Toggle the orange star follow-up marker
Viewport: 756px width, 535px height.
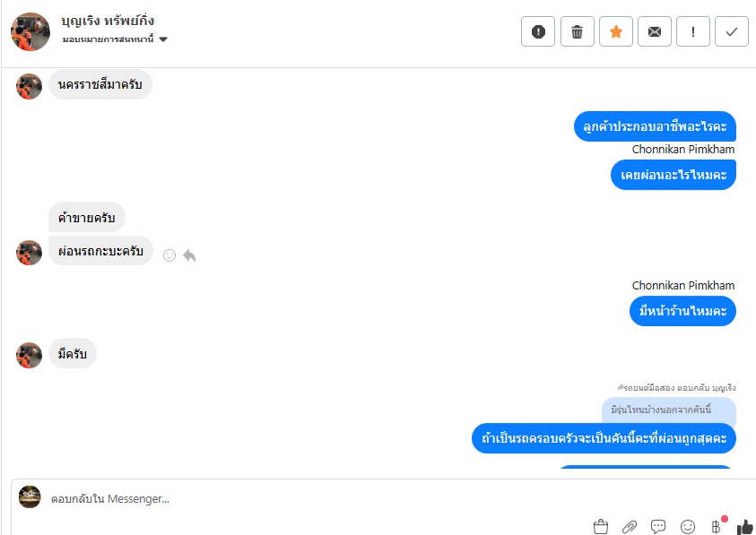pos(616,31)
